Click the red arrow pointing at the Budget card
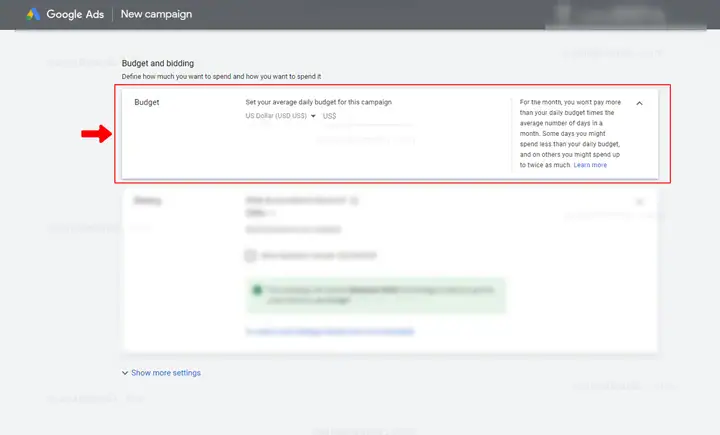This screenshot has height=435, width=720. 96,134
